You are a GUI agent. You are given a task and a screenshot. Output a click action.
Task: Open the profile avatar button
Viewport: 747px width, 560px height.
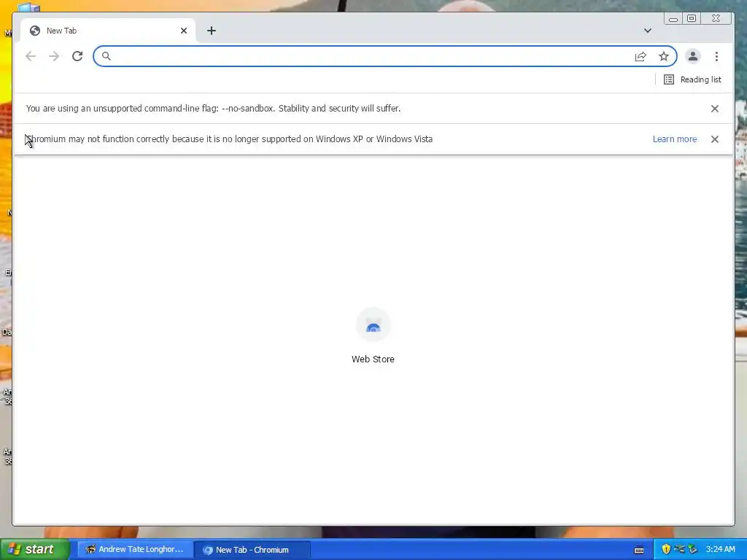pos(693,56)
